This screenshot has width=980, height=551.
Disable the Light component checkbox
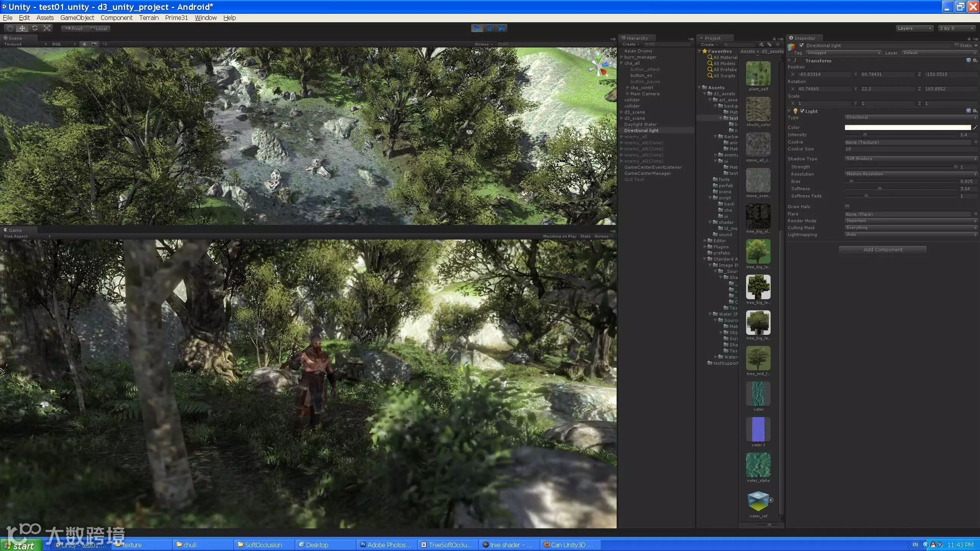click(802, 111)
